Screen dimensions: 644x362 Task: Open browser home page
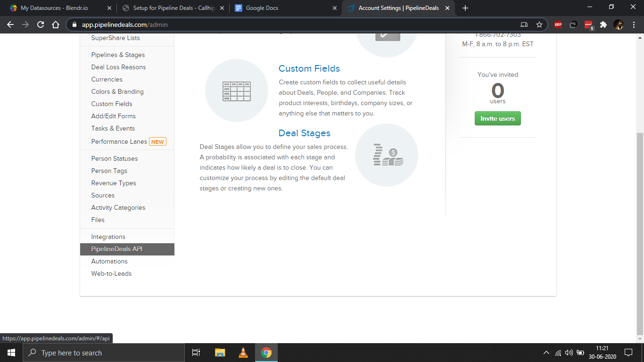coord(56,25)
